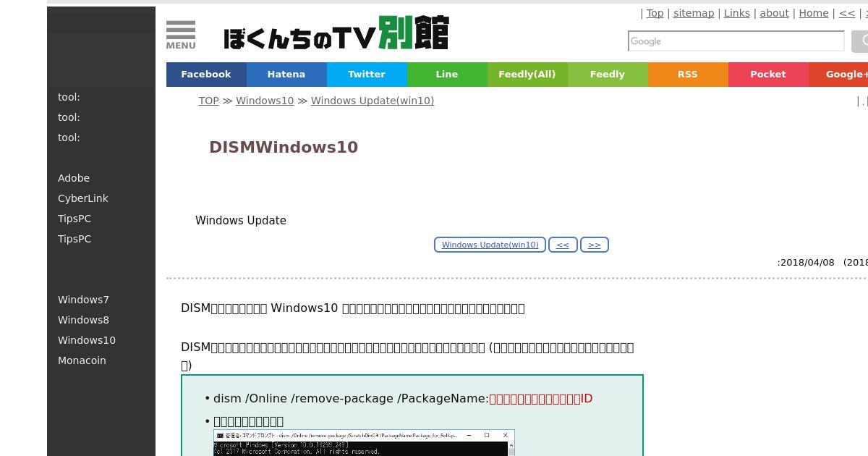Viewport: 868px width, 456px height.
Task: Subscribe using the Feedly(All) button
Action: (x=527, y=75)
